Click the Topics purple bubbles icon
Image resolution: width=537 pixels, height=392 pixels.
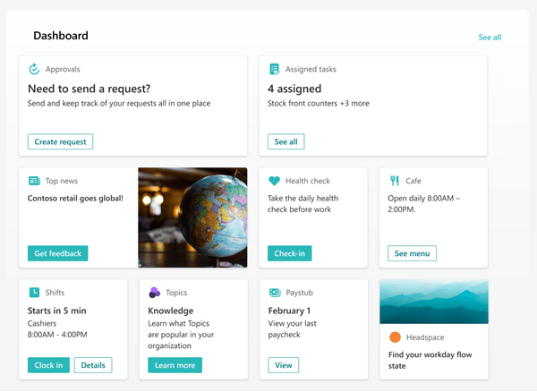point(155,293)
